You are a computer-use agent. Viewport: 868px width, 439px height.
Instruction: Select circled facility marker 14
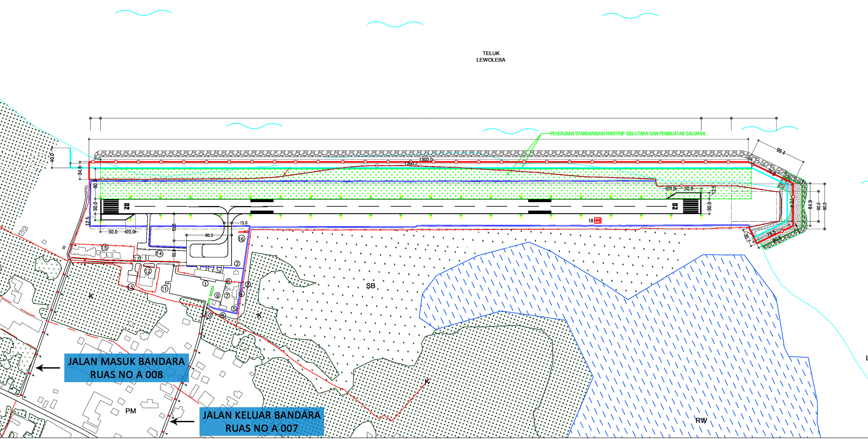click(x=159, y=253)
